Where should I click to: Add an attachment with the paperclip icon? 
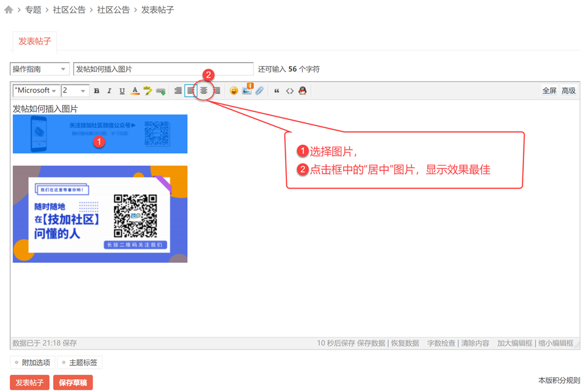click(x=260, y=91)
